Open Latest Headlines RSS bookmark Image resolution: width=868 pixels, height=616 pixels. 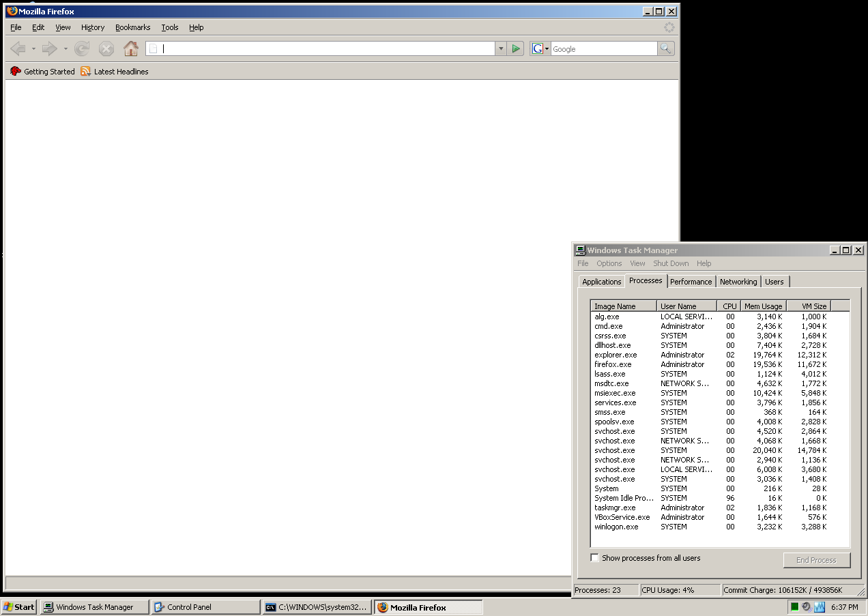pyautogui.click(x=115, y=72)
